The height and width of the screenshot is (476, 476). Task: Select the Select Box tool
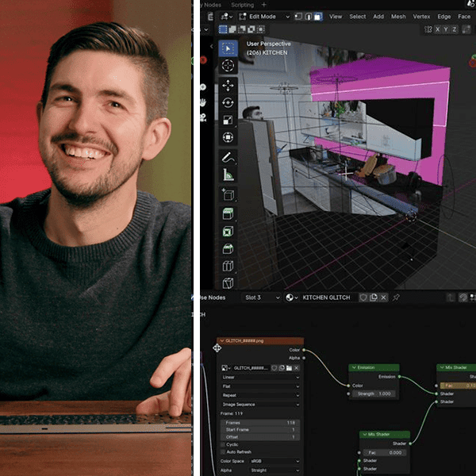click(x=228, y=48)
